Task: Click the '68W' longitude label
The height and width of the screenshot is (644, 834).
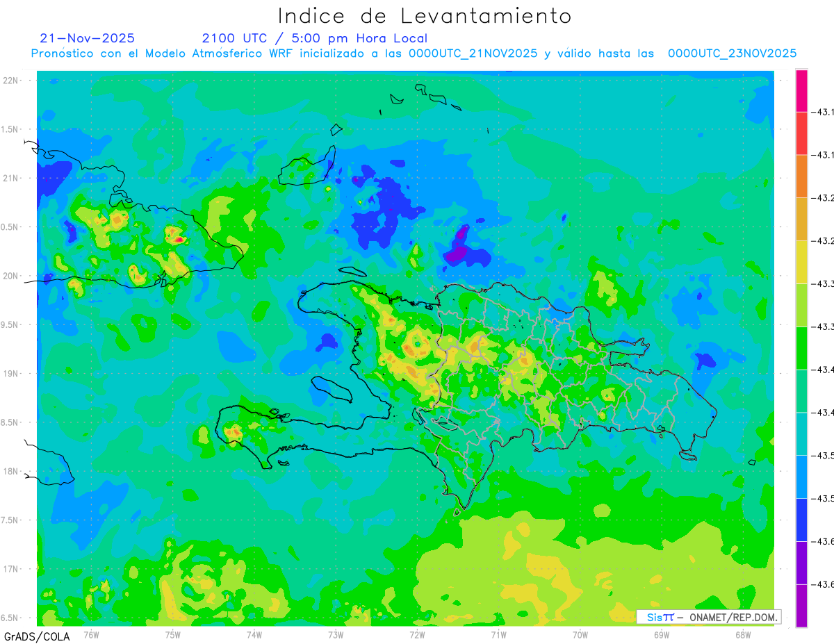Action: point(743,635)
